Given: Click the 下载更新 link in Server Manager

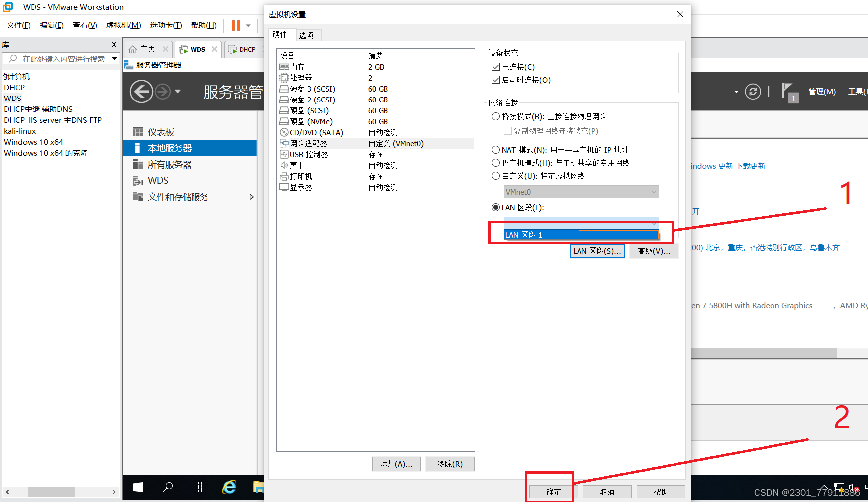Looking at the screenshot, I should (751, 166).
